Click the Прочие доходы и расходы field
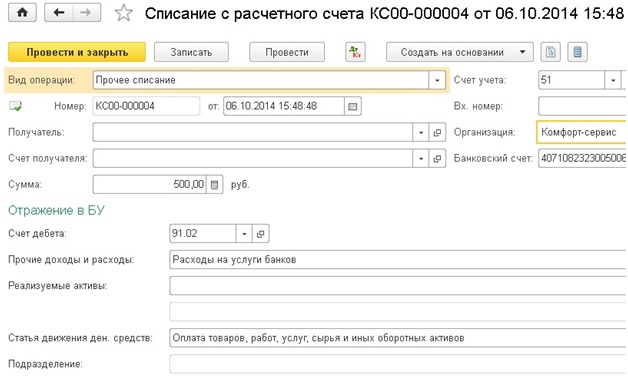 coord(398,260)
